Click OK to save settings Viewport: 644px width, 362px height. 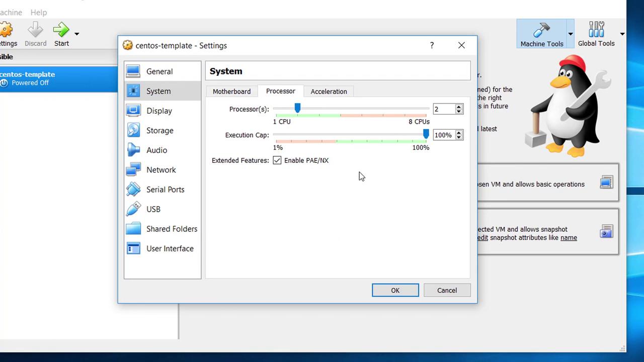tap(395, 290)
